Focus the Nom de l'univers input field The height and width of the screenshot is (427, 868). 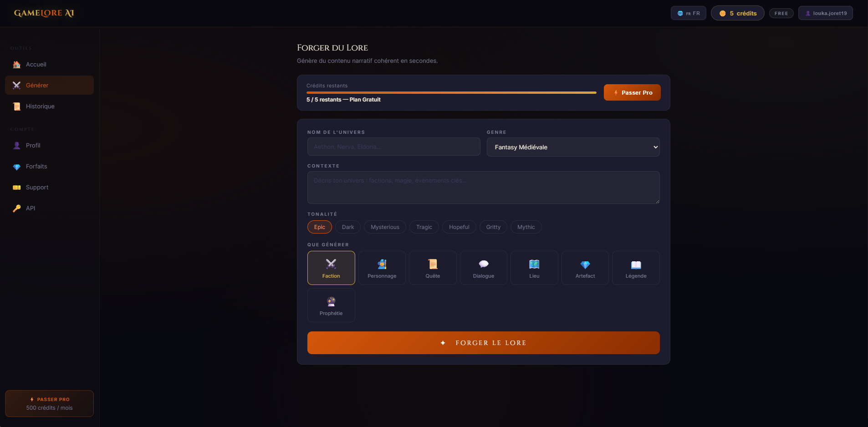pyautogui.click(x=394, y=147)
